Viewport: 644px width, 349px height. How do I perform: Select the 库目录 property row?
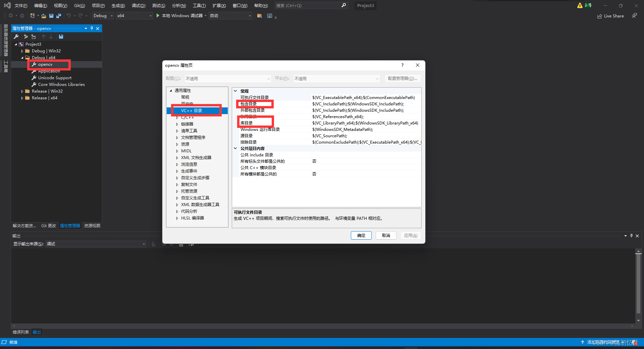(326, 123)
